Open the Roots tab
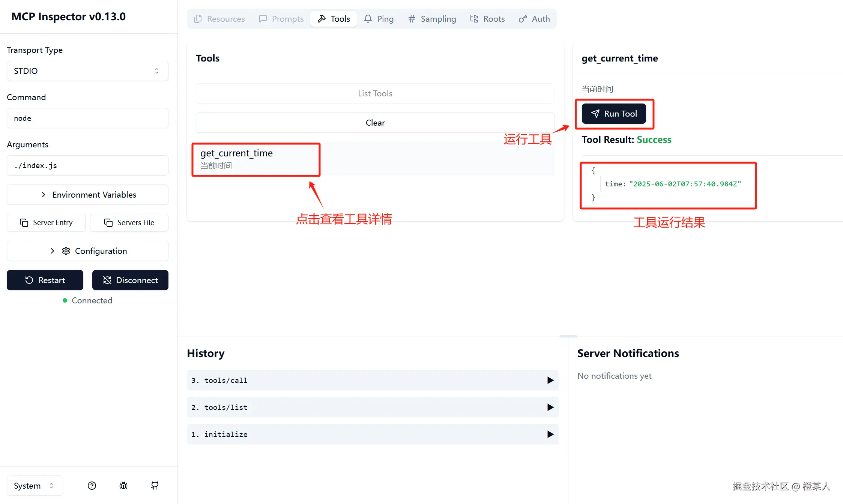 coord(487,19)
